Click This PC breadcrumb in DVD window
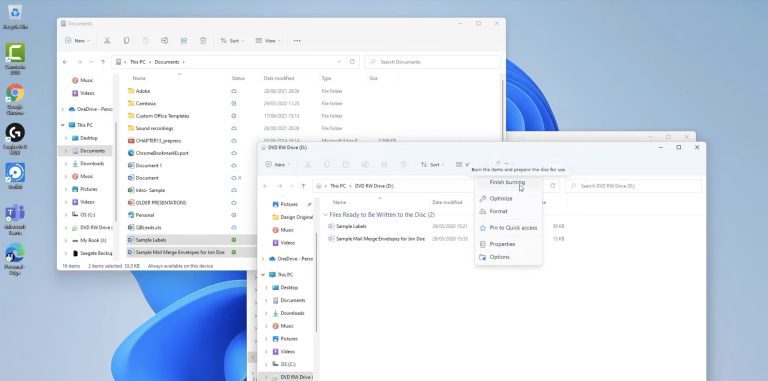This screenshot has height=381, width=768. point(338,186)
